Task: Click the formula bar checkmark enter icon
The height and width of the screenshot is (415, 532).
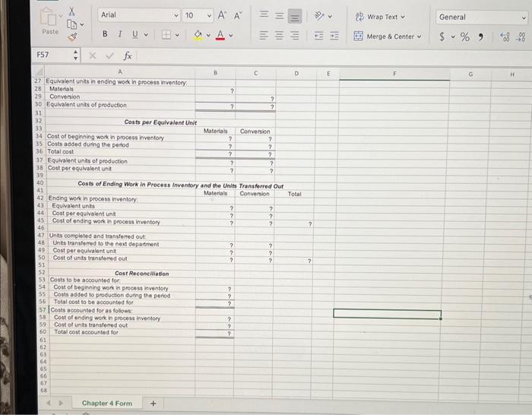Action: [x=109, y=55]
